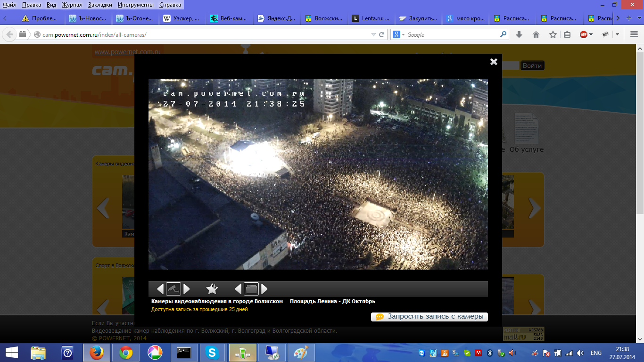This screenshot has width=644, height=362.
Task: Open Skype from the taskbar
Action: (212, 353)
